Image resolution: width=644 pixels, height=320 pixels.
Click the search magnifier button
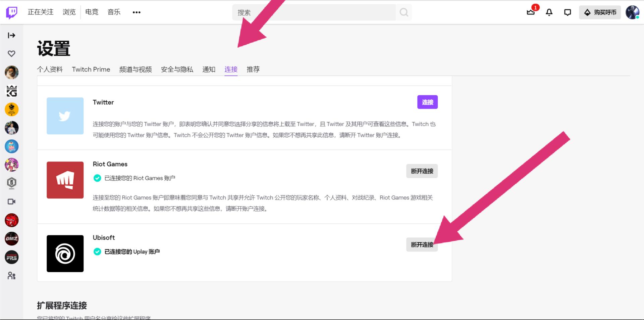[x=404, y=12]
